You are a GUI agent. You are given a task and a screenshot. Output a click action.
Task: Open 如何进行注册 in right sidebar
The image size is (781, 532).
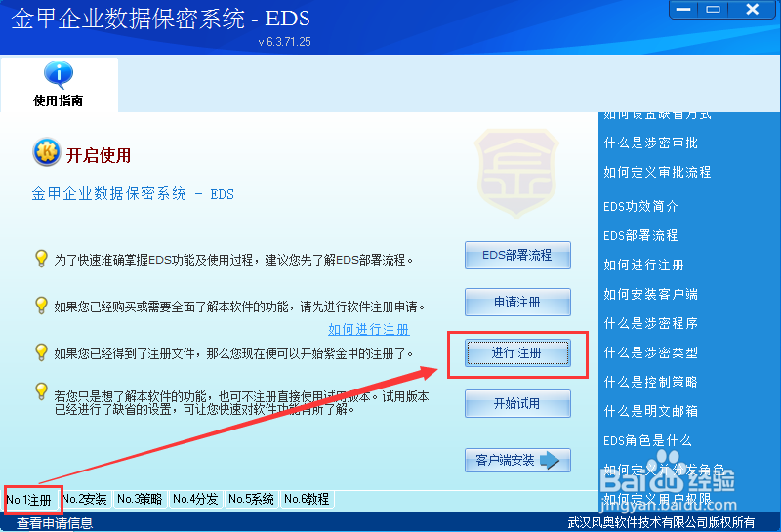coord(643,265)
